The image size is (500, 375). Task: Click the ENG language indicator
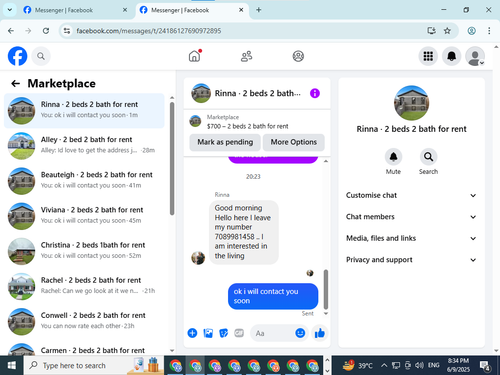coord(433,366)
